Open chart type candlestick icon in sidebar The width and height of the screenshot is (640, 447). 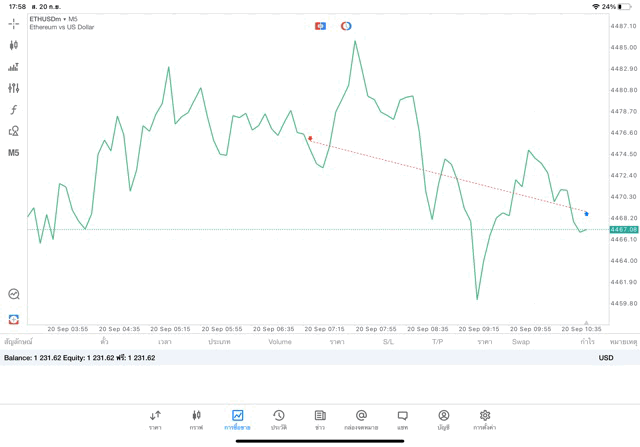pyautogui.click(x=14, y=45)
